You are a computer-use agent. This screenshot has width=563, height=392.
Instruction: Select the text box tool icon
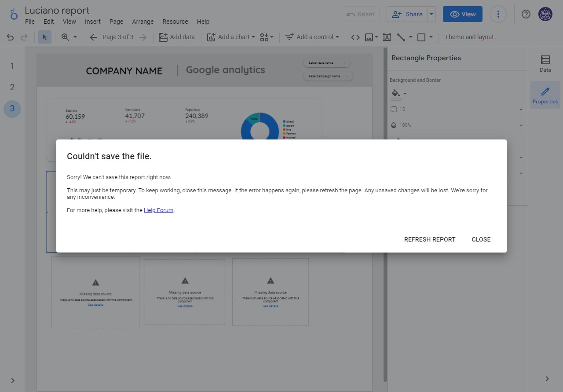(x=387, y=37)
